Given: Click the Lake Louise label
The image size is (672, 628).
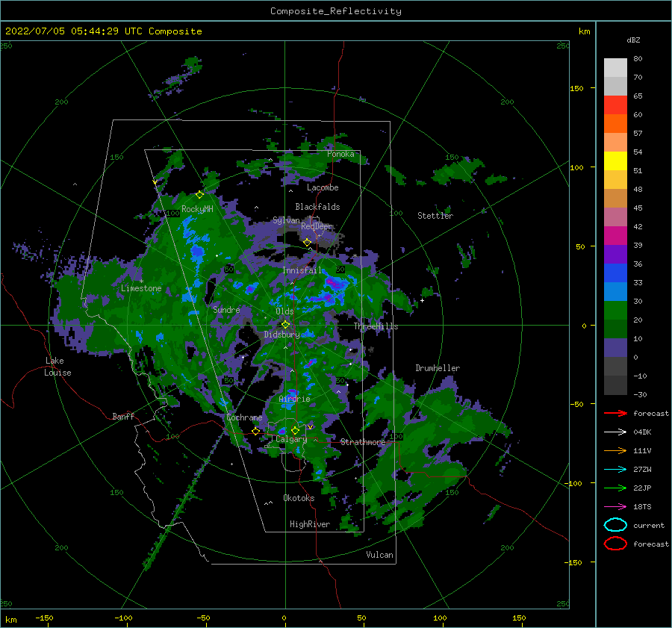Looking at the screenshot, I should pyautogui.click(x=57, y=367).
